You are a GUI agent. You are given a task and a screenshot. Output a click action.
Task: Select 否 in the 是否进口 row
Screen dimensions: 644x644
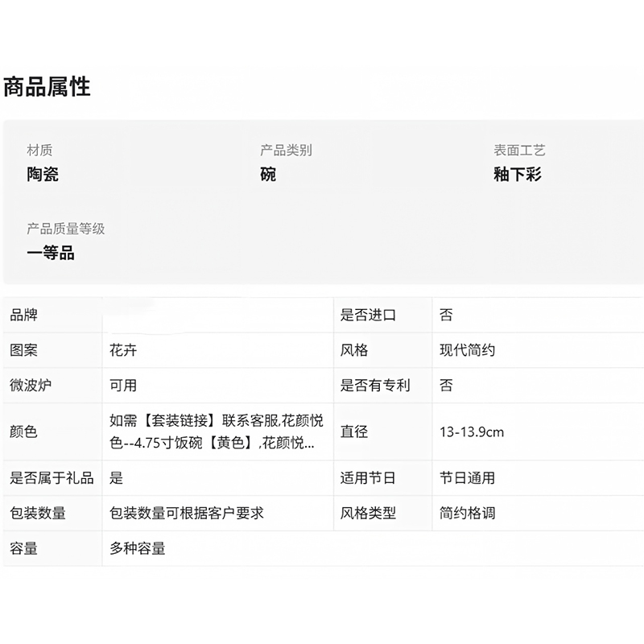tap(447, 315)
